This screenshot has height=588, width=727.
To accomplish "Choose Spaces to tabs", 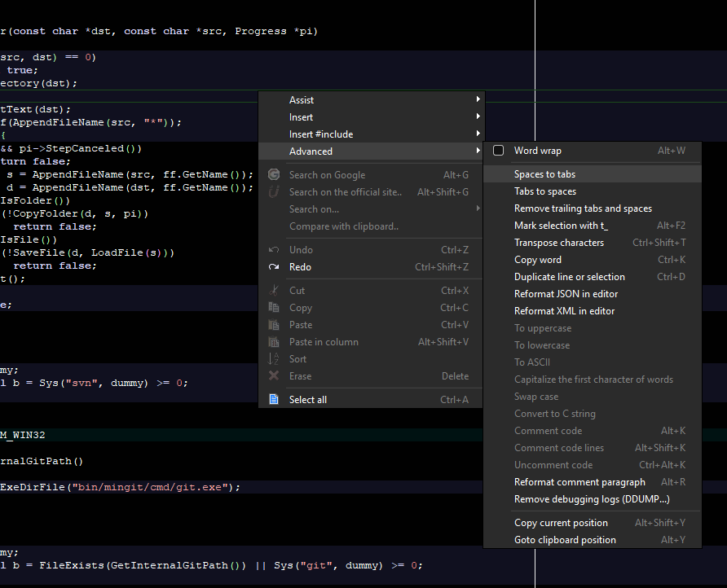I will (544, 174).
